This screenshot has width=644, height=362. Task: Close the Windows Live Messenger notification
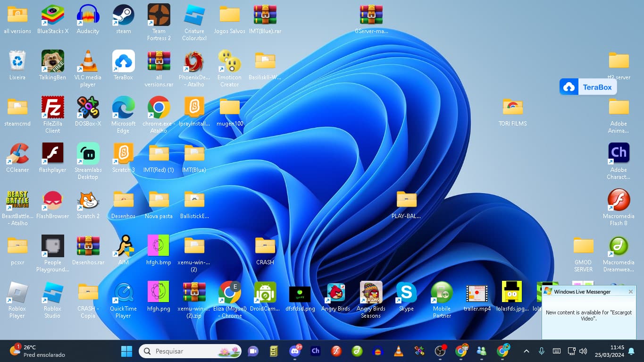(x=631, y=292)
